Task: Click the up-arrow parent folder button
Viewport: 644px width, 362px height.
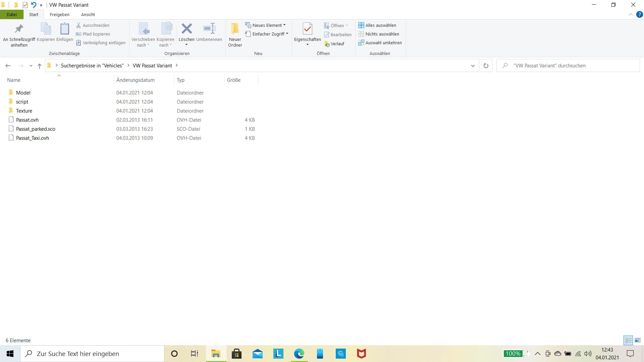Action: tap(40, 66)
